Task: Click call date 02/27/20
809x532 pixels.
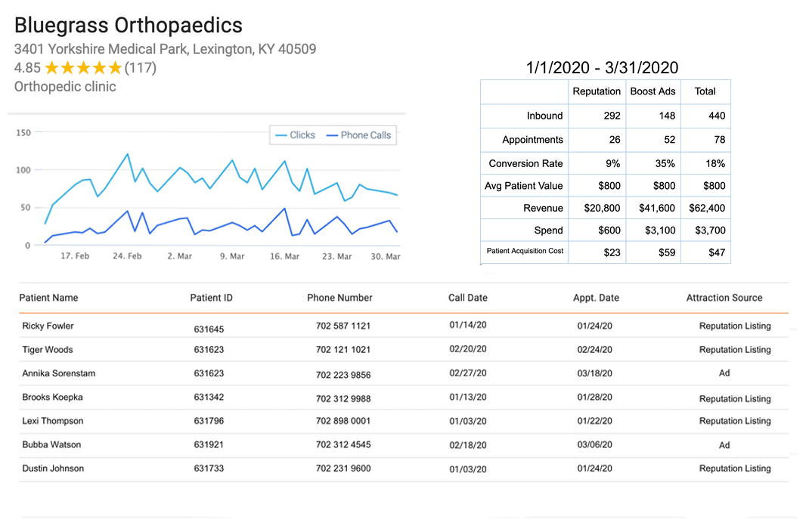Action: 468,373
